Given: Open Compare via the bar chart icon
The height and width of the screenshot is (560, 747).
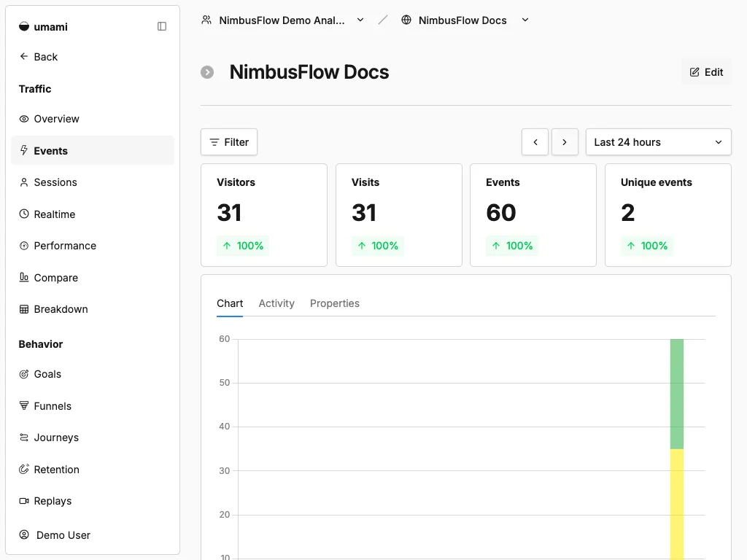Looking at the screenshot, I should [24, 277].
